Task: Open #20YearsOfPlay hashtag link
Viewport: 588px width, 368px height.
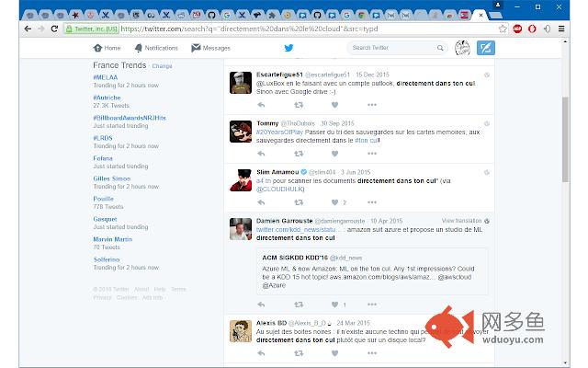Action: click(279, 132)
